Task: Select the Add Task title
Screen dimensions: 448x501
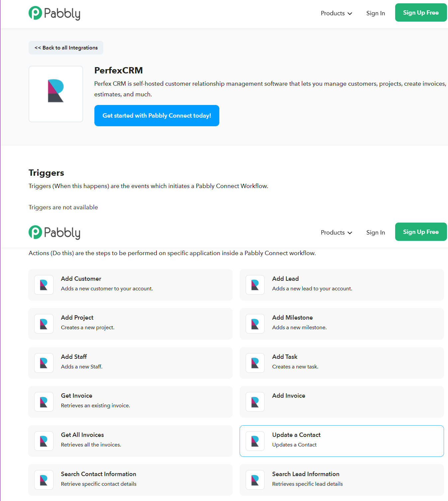Action: tap(285, 357)
